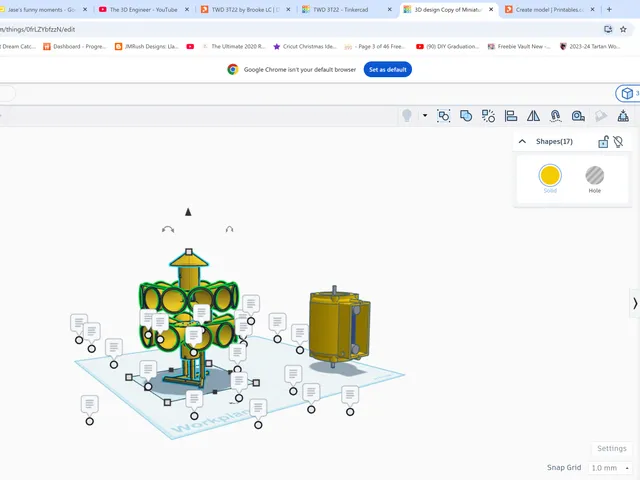Screen dimensions: 640x480
Task: Open the Snap Grid 1.0 mm dropdown
Action: coord(610,468)
